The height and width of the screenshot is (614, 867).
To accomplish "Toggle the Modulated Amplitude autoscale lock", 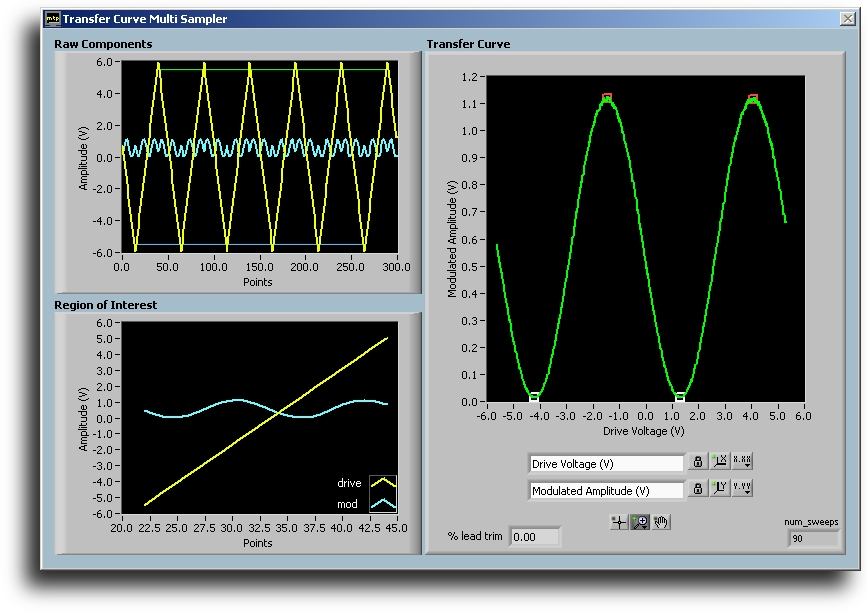I will coord(698,489).
